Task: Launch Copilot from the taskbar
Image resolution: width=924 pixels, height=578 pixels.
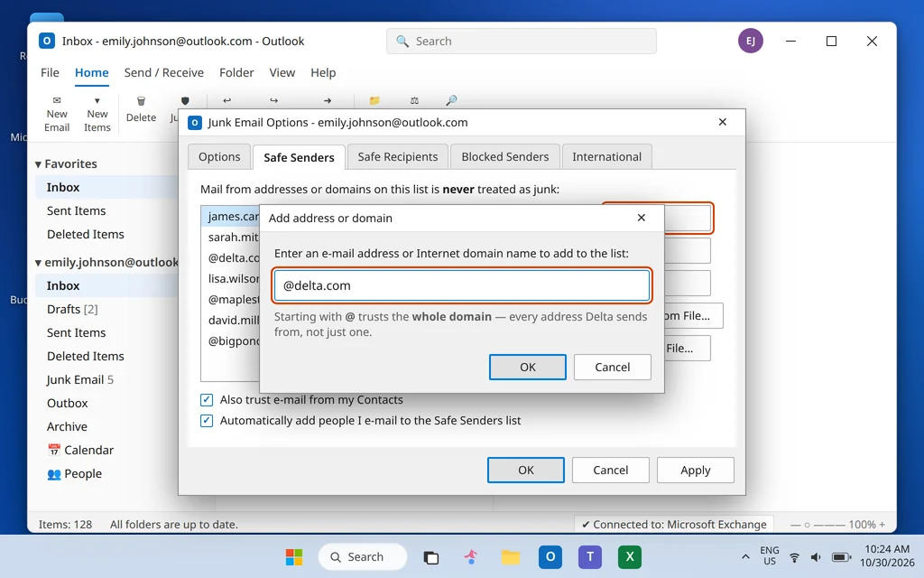Action: point(471,556)
